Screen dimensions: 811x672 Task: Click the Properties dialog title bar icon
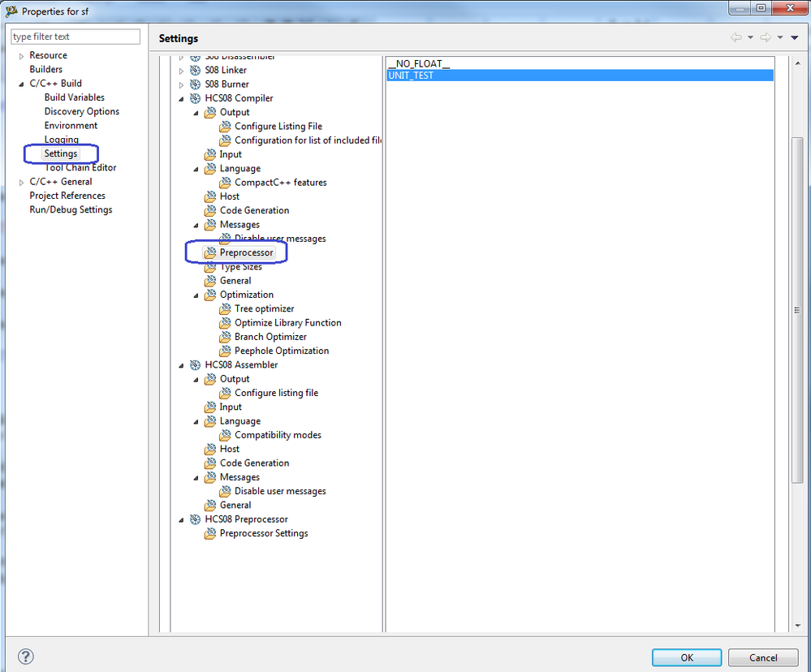(x=11, y=11)
